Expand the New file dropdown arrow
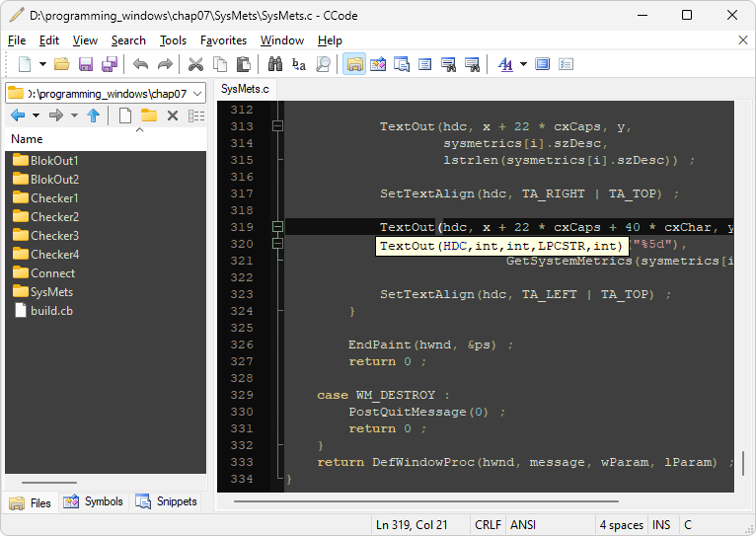 click(42, 64)
